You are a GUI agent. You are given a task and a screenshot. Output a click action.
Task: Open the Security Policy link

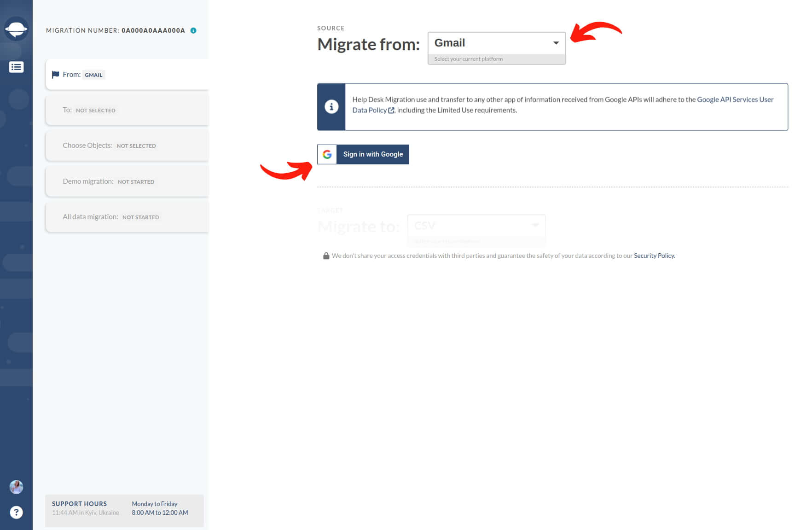(x=654, y=256)
